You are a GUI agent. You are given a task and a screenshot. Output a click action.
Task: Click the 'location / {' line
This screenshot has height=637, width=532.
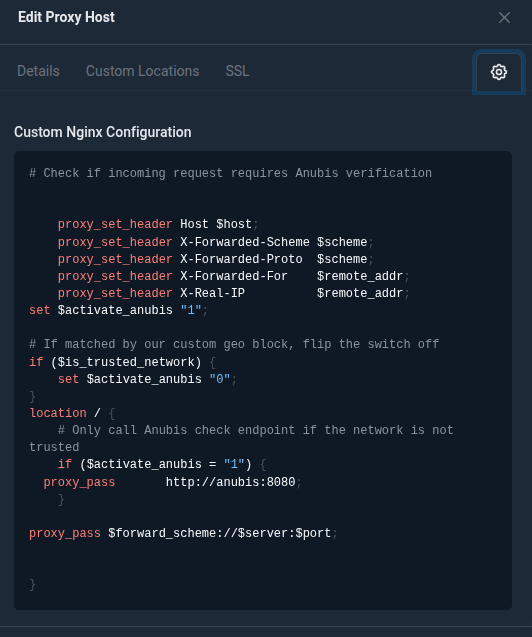[x=72, y=413]
